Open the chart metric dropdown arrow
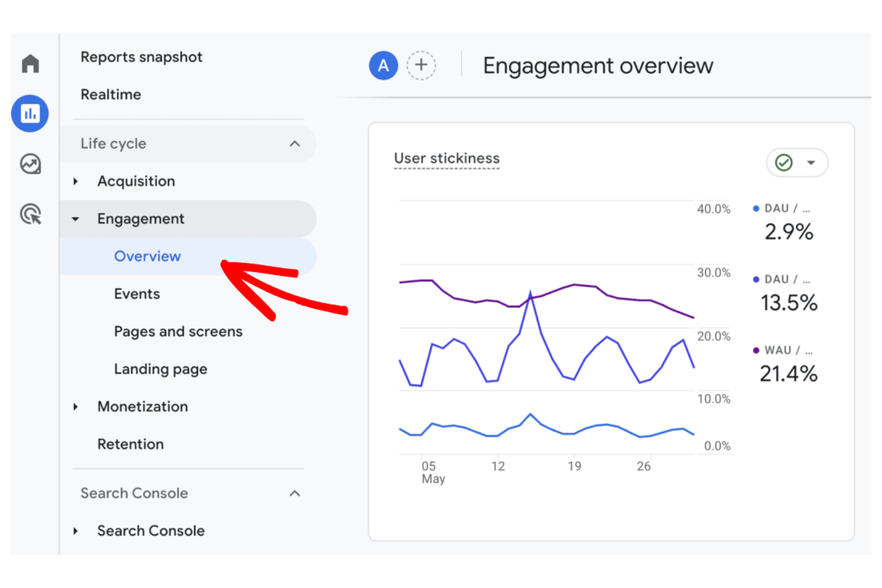Viewport: 882px width, 588px height. pos(810,162)
